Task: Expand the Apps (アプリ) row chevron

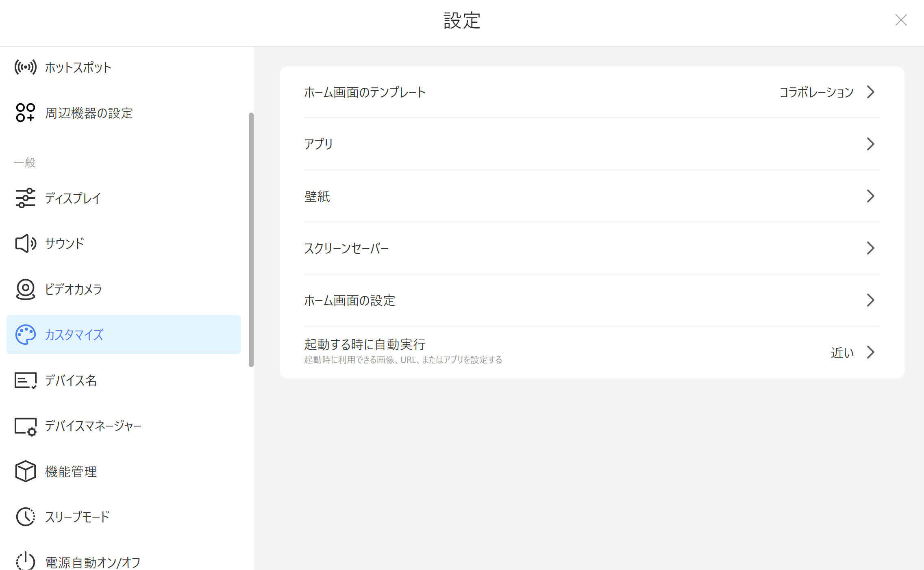Action: pyautogui.click(x=870, y=144)
